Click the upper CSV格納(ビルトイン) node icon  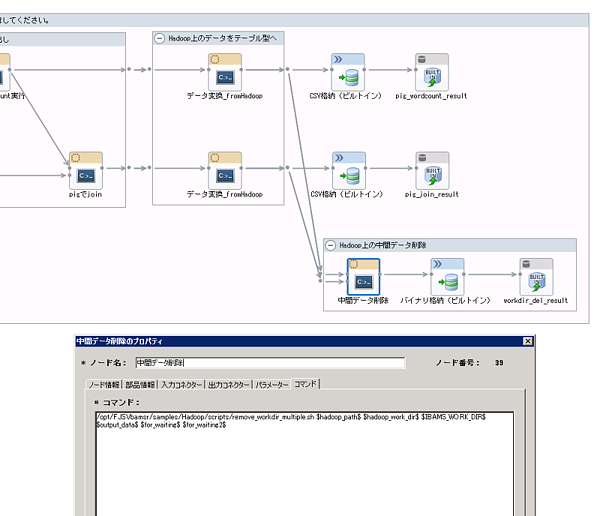(x=348, y=72)
